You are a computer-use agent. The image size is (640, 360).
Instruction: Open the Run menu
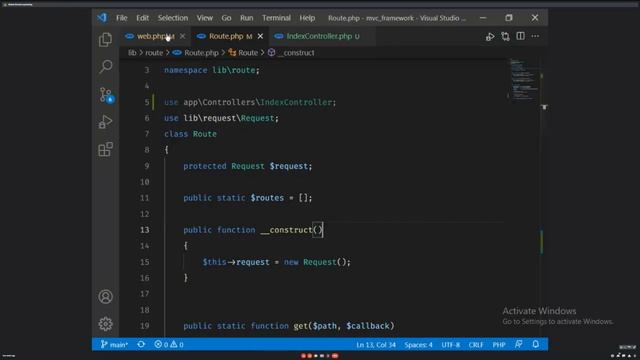click(x=247, y=18)
